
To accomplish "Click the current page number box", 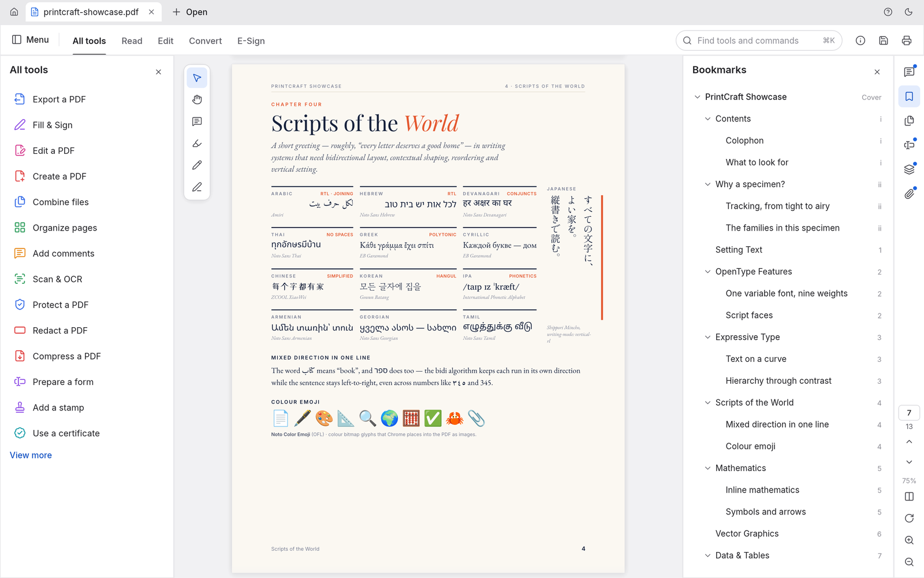I will point(909,413).
